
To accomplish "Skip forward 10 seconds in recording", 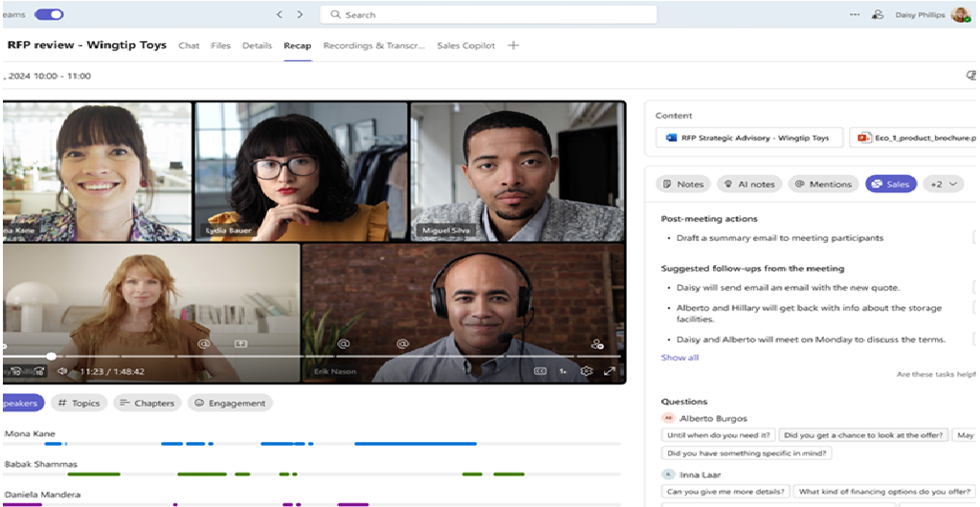I will (38, 371).
